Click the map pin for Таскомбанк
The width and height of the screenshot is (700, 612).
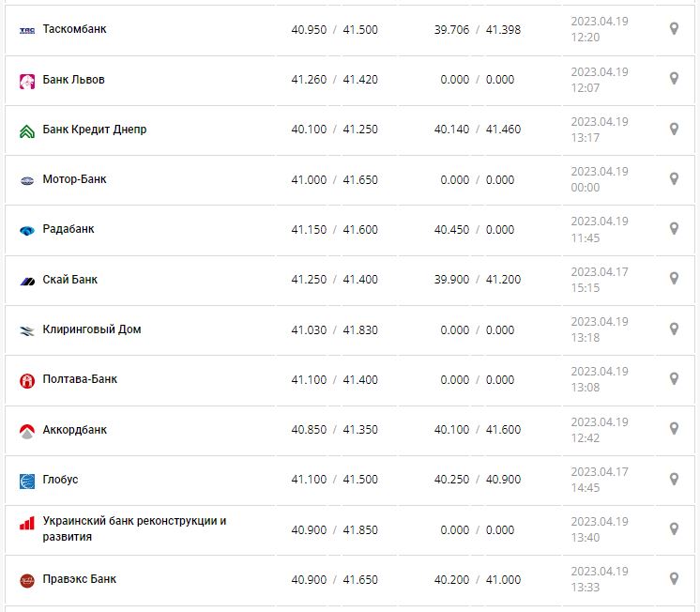674,29
